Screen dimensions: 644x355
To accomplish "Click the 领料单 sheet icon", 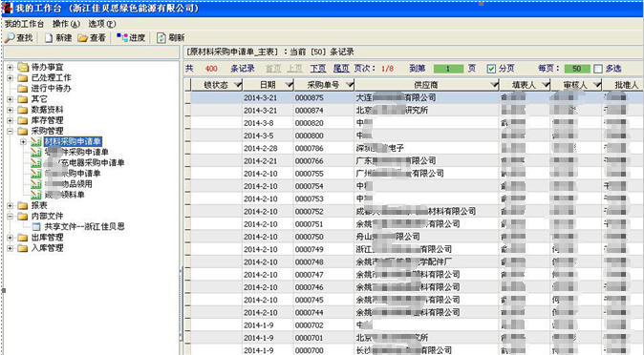I will (x=36, y=195).
